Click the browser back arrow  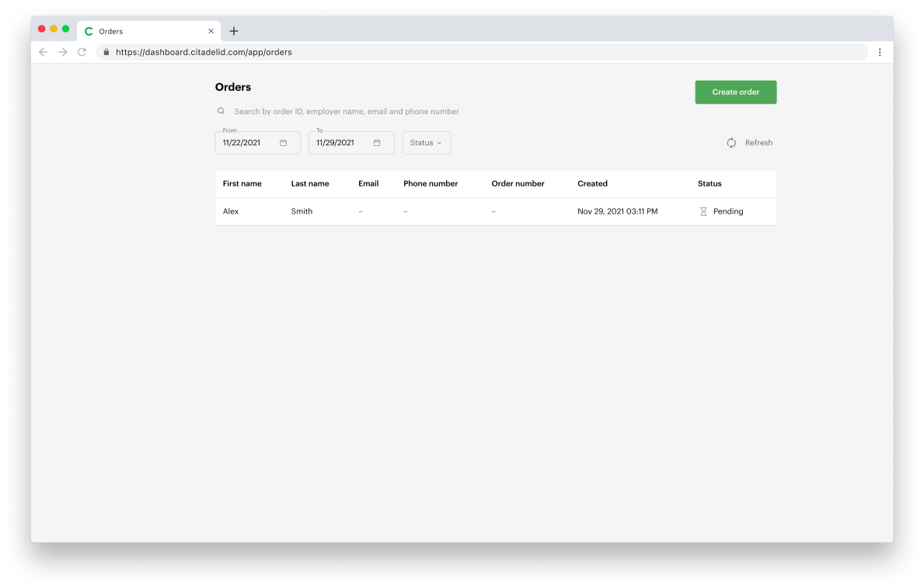click(43, 52)
